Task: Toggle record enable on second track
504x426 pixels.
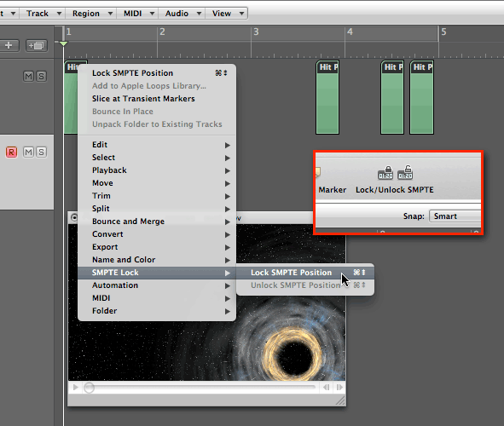Action: click(x=11, y=152)
